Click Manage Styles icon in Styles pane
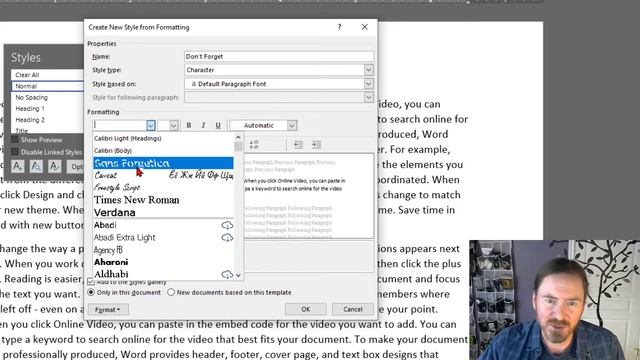The height and width of the screenshot is (360, 640). click(54, 166)
